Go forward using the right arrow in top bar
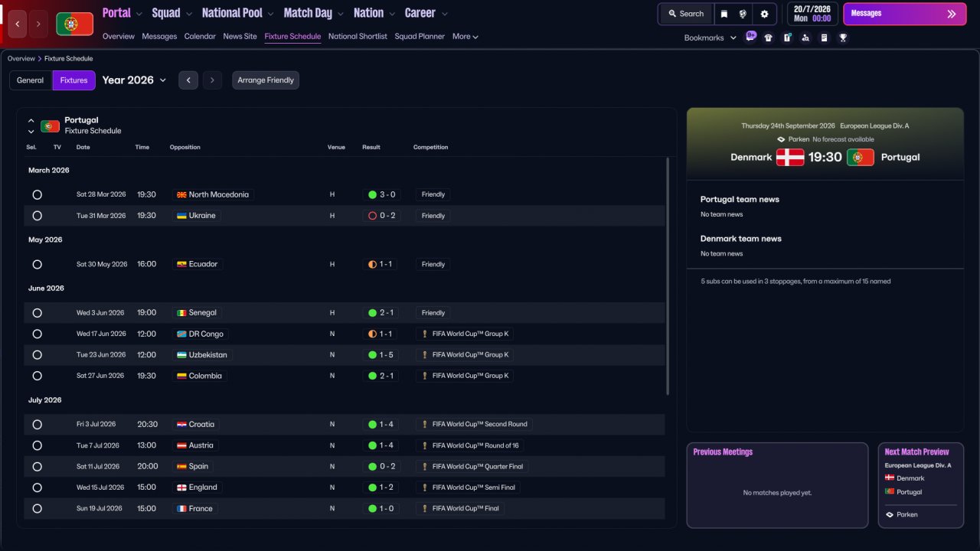The image size is (980, 551). point(38,24)
